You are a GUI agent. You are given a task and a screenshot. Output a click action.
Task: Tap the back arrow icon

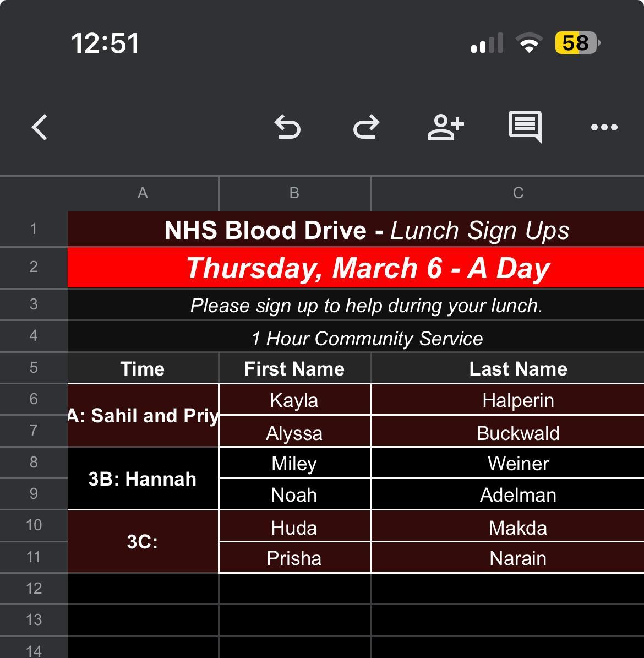pyautogui.click(x=40, y=128)
